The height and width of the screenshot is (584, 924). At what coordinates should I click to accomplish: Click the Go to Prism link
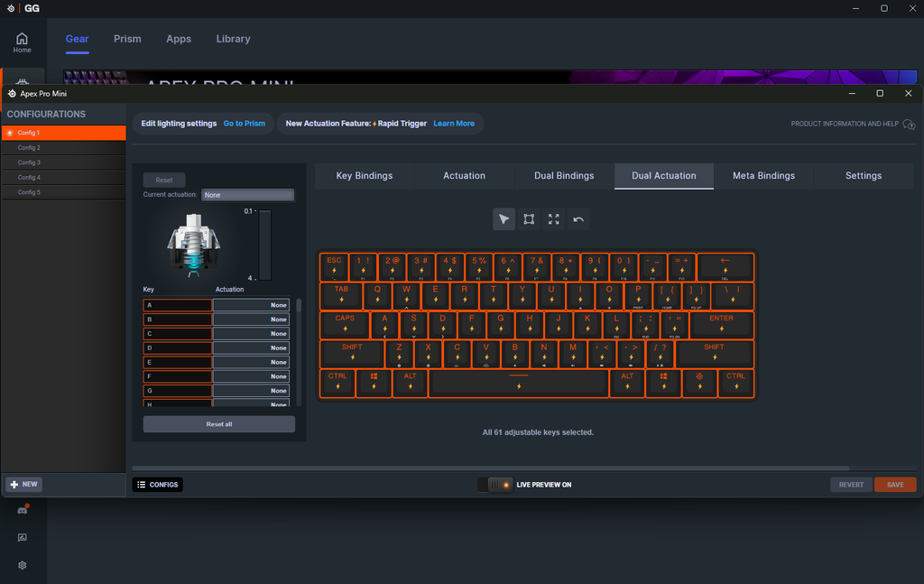(244, 124)
